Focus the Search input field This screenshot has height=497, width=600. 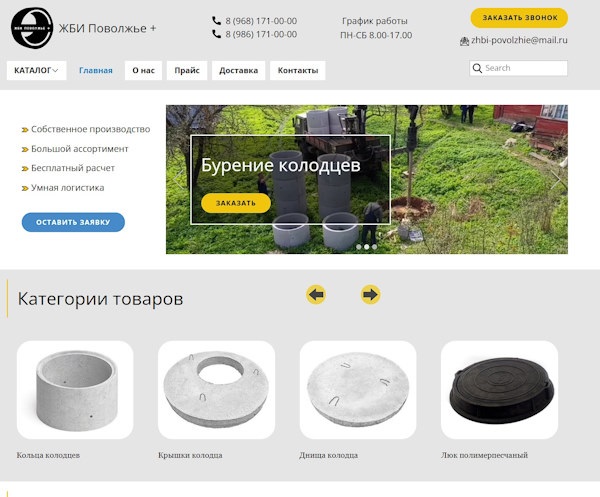tap(524, 69)
